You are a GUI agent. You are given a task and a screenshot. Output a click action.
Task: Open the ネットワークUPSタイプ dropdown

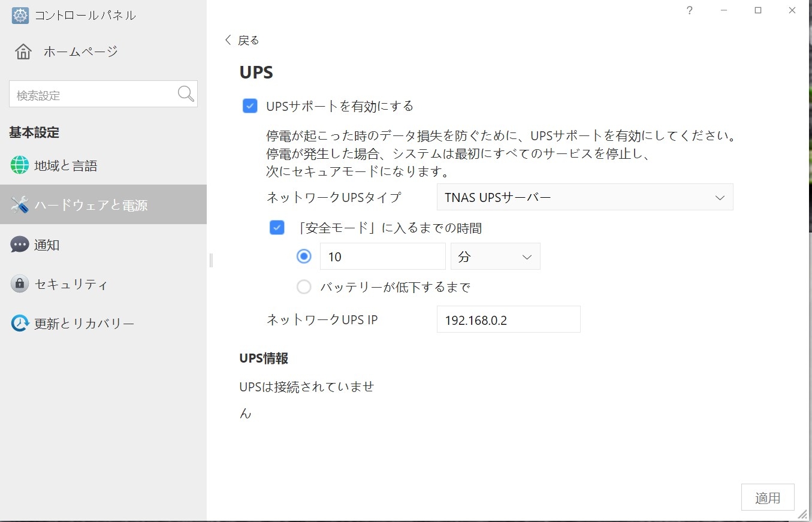pos(584,197)
